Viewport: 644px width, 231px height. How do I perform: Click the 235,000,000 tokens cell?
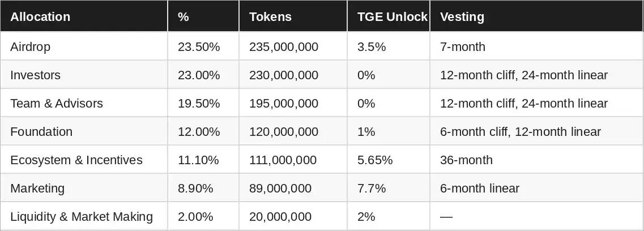(x=284, y=46)
